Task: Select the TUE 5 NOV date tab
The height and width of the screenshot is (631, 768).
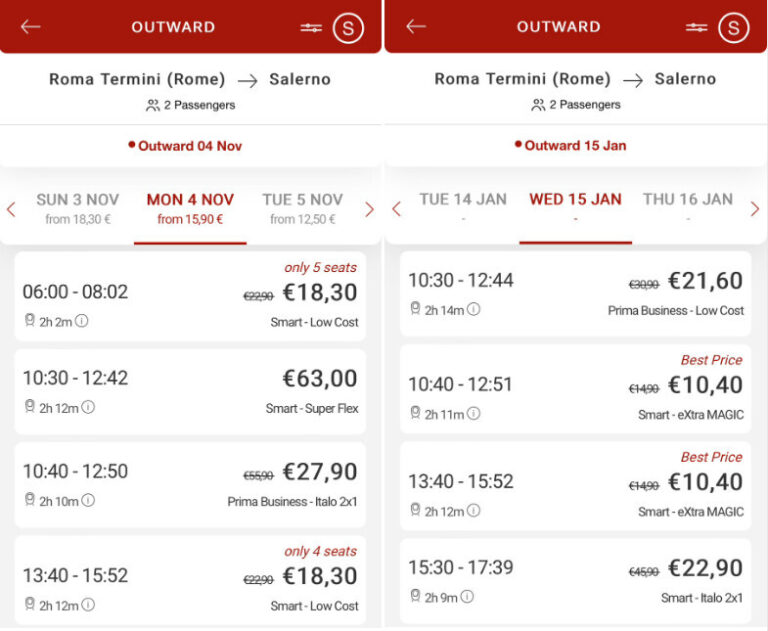Action: tap(302, 208)
